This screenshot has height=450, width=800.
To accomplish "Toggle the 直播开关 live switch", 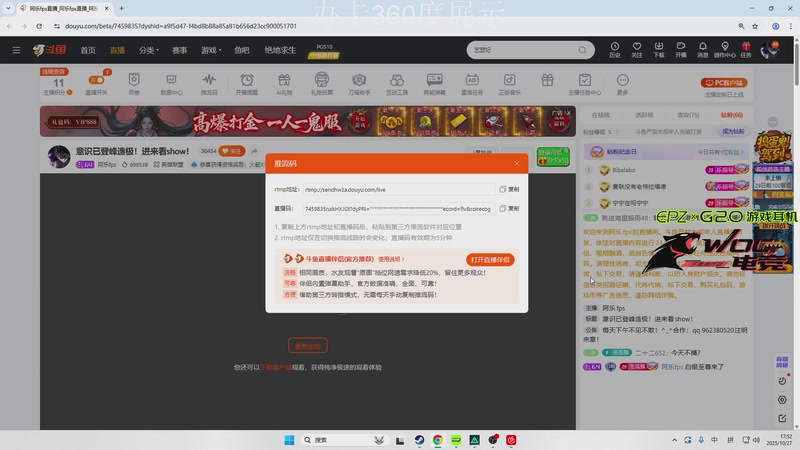I will (x=96, y=80).
